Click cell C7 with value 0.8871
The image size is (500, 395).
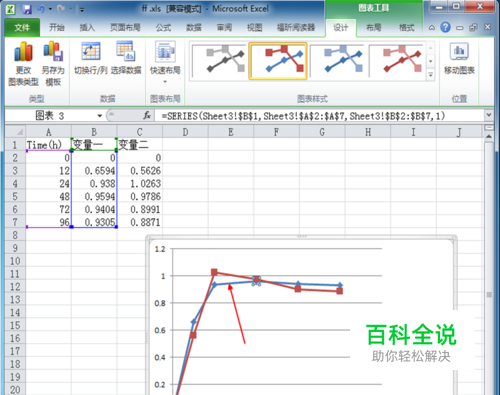(x=140, y=222)
